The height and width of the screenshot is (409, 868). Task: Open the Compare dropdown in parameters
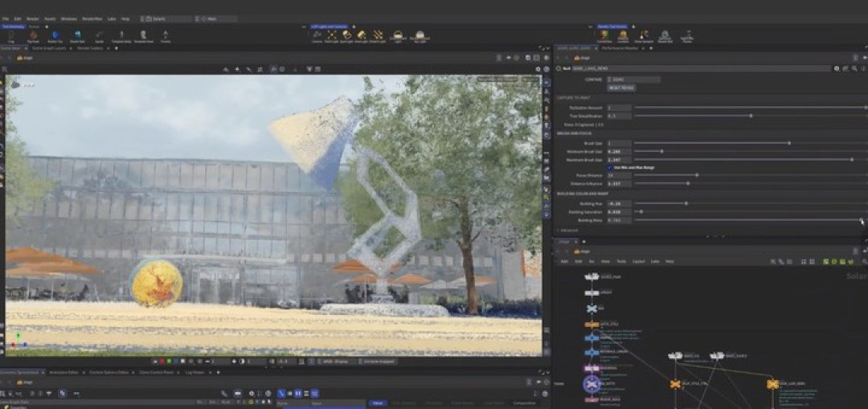[x=634, y=80]
